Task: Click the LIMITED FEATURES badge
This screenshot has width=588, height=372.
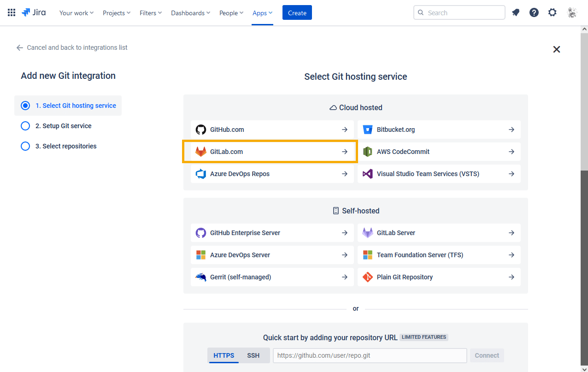Action: 424,337
